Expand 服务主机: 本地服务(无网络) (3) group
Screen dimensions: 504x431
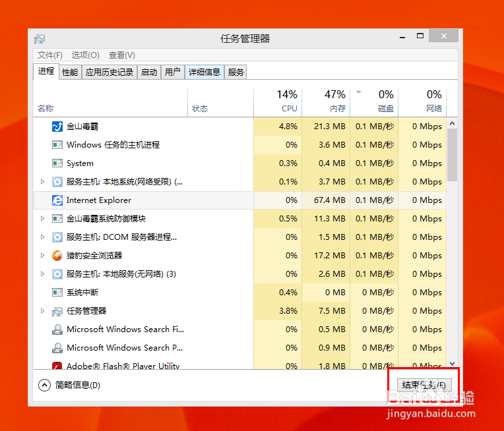42,274
